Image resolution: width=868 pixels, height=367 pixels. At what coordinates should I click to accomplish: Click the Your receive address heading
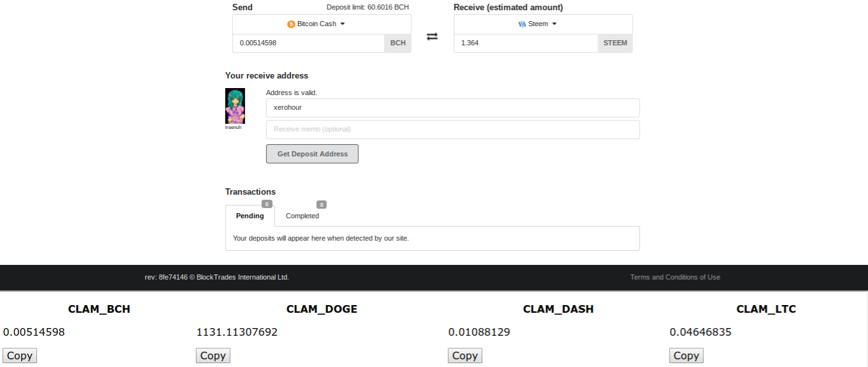(267, 75)
